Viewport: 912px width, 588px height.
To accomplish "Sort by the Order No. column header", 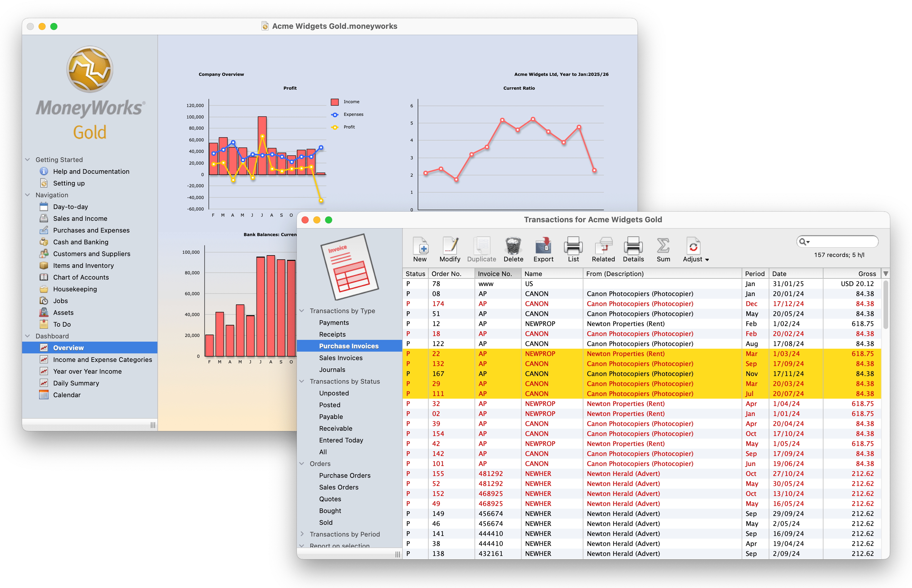I will tap(451, 274).
